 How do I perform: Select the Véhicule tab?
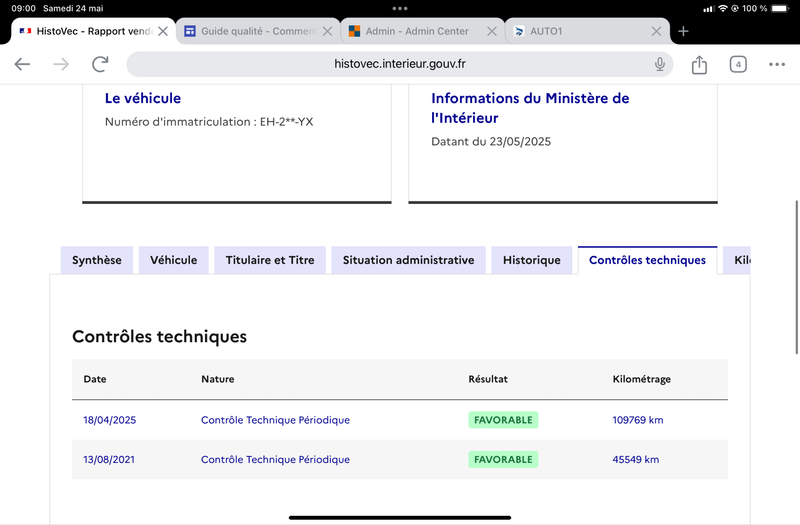(174, 260)
